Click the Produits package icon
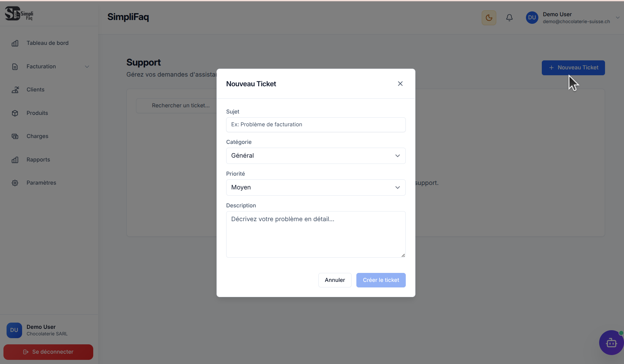Screen dimensions: 624x364 [15, 113]
